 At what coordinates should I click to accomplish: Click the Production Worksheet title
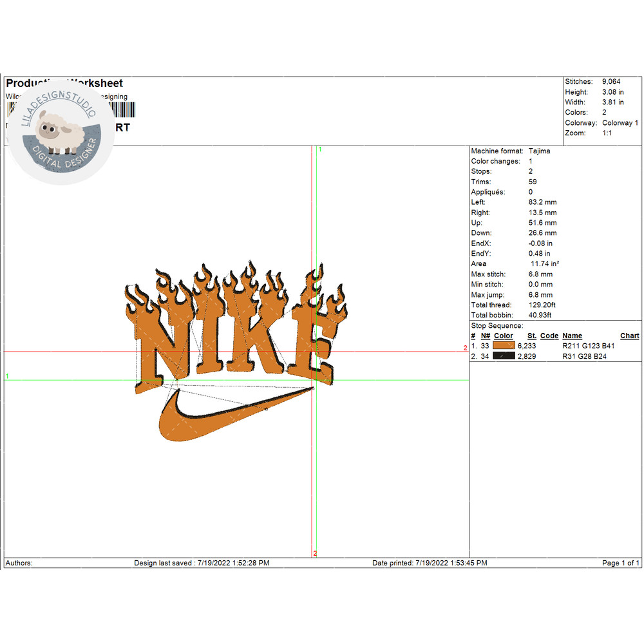click(64, 83)
